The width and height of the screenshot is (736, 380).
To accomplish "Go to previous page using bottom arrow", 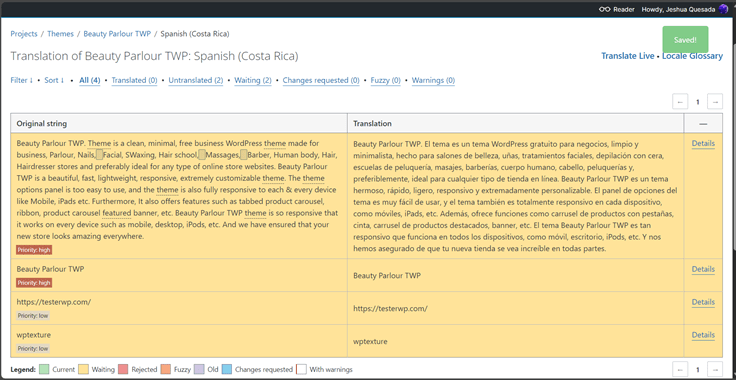I will click(x=680, y=369).
